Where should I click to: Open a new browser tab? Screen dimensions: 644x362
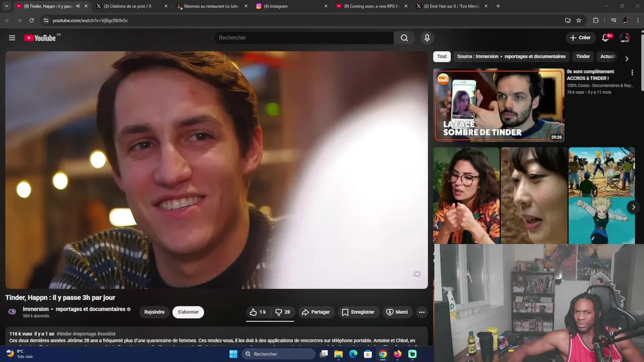[x=498, y=6]
